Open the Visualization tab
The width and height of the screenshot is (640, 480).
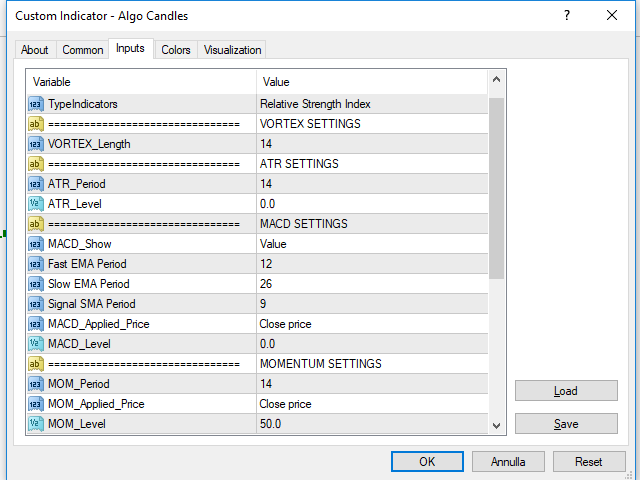click(x=232, y=50)
